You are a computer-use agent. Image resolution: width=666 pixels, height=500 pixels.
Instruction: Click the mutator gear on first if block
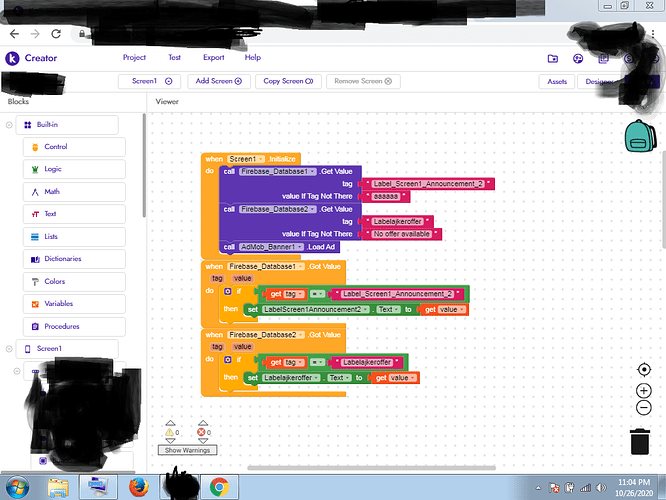click(228, 291)
